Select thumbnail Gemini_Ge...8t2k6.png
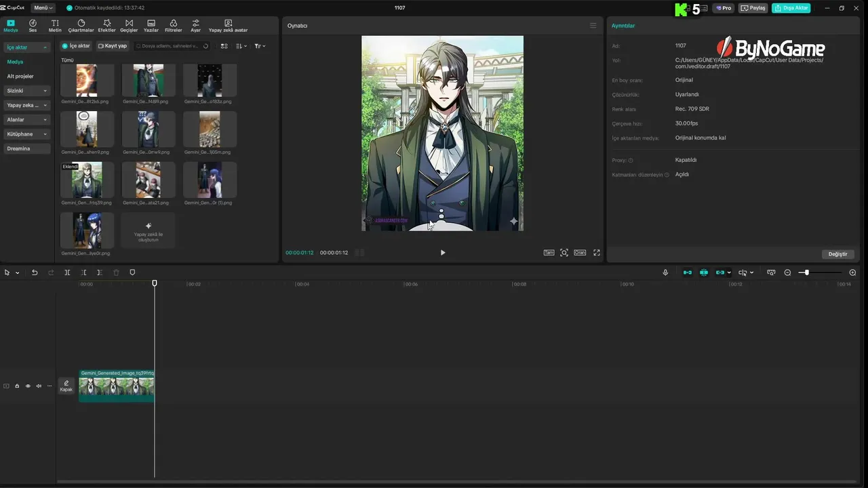The image size is (868, 488). coord(86,81)
